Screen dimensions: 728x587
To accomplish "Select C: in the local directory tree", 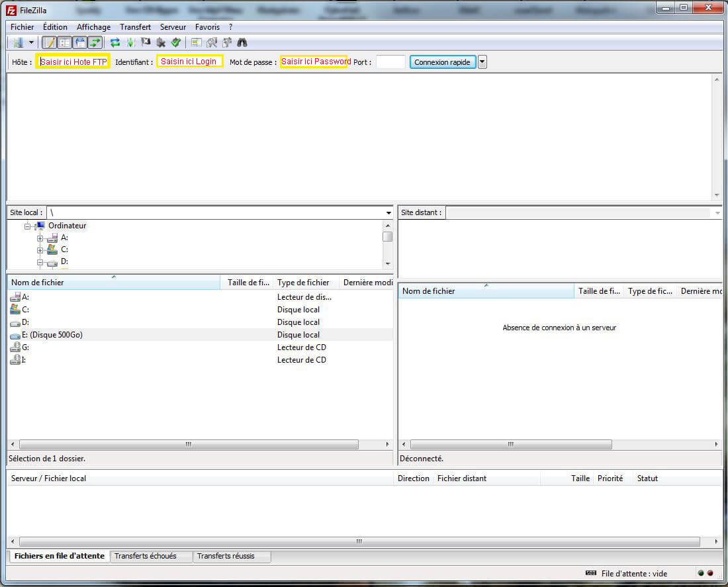I will click(x=65, y=249).
